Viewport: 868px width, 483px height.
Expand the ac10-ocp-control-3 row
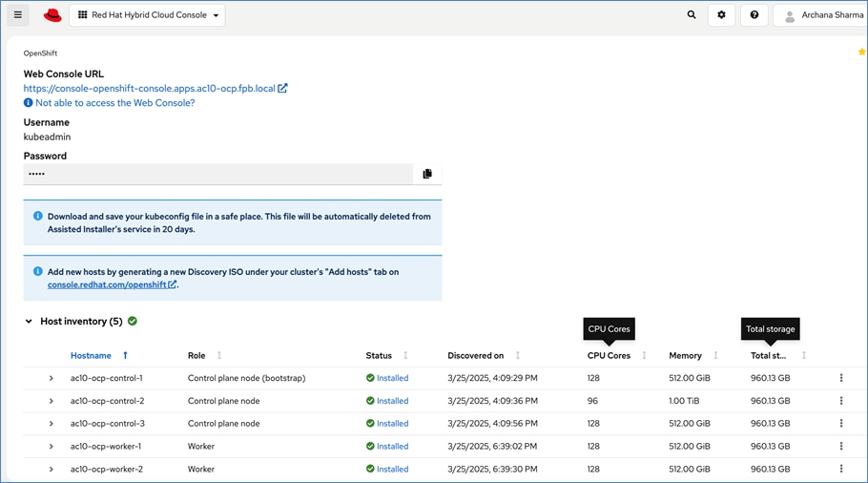[51, 424]
